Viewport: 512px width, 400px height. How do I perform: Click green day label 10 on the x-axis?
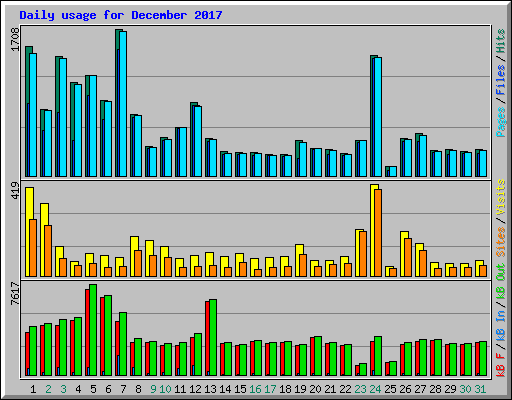point(165,389)
